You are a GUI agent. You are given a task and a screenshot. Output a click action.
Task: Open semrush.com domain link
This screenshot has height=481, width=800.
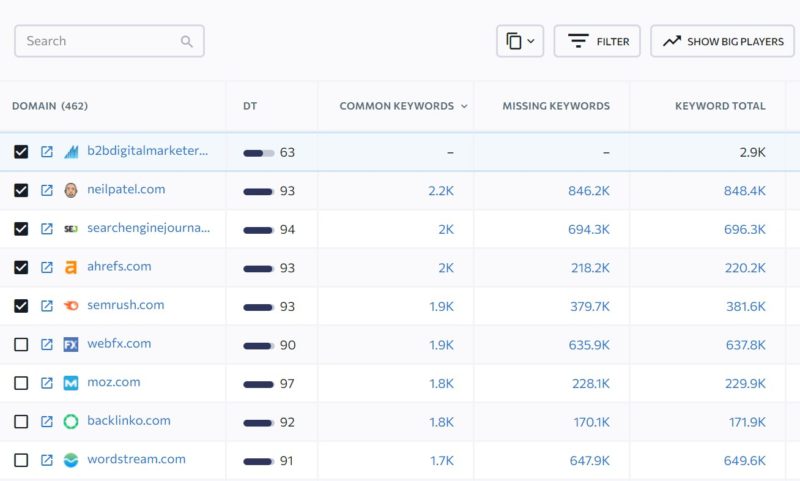pyautogui.click(x=126, y=305)
